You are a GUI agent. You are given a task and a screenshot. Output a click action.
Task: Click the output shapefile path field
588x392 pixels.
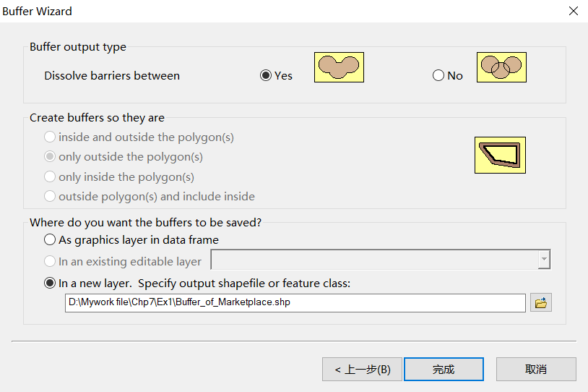tap(295, 303)
